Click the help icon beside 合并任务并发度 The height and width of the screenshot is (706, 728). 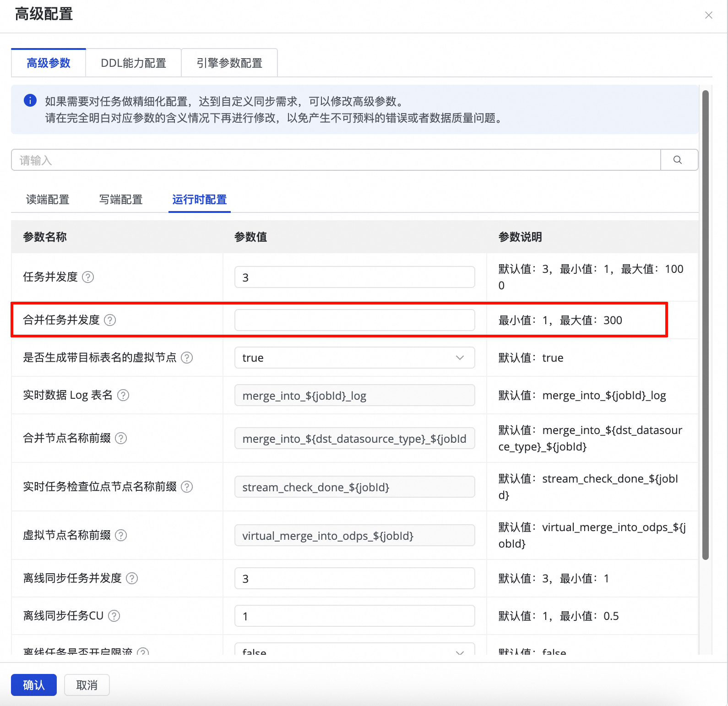(110, 320)
